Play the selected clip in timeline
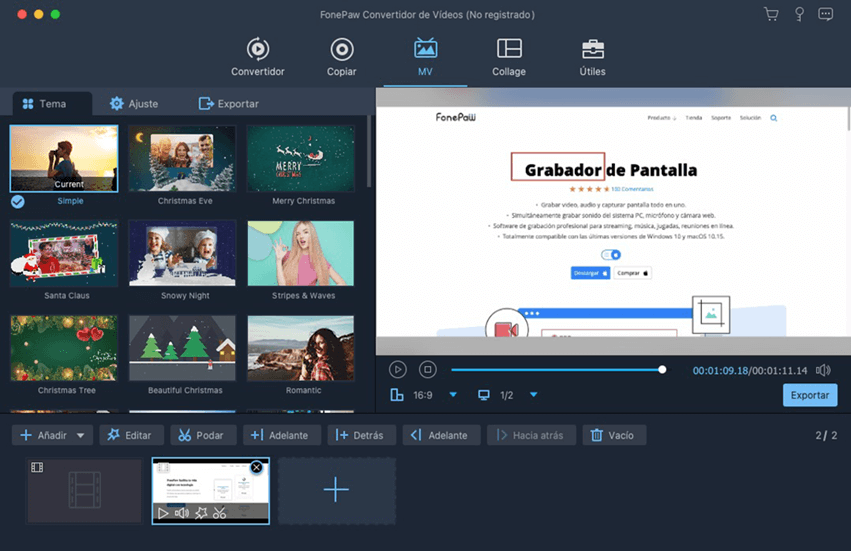The image size is (851, 551). (163, 512)
